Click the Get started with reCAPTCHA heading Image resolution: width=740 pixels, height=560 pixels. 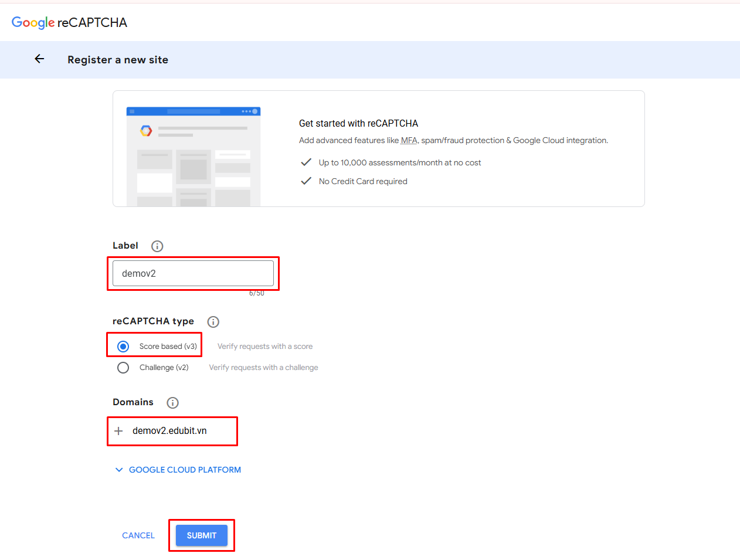[x=358, y=123]
